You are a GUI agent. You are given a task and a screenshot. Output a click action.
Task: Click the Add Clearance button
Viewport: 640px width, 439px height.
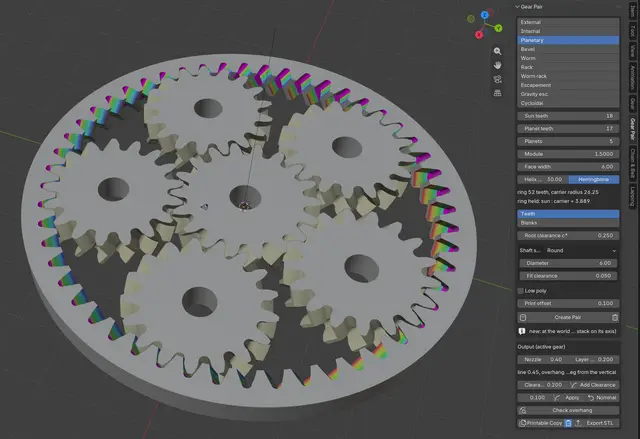pos(593,385)
